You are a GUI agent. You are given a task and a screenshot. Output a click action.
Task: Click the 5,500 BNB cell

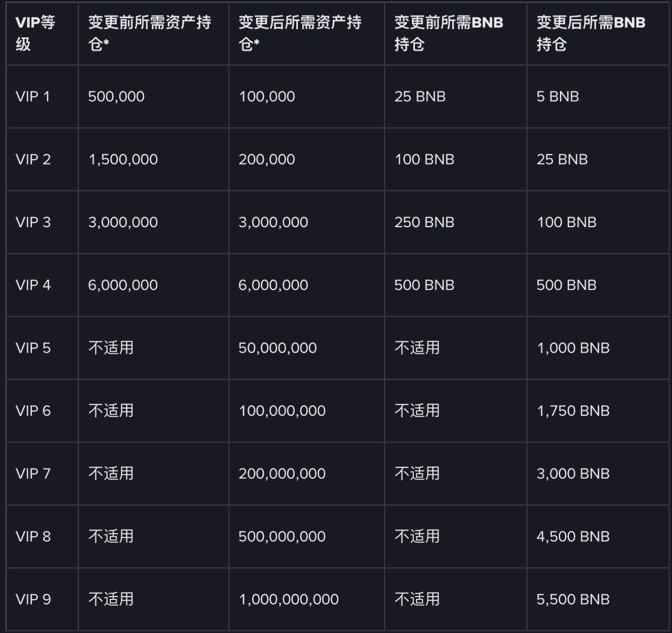[x=573, y=599]
